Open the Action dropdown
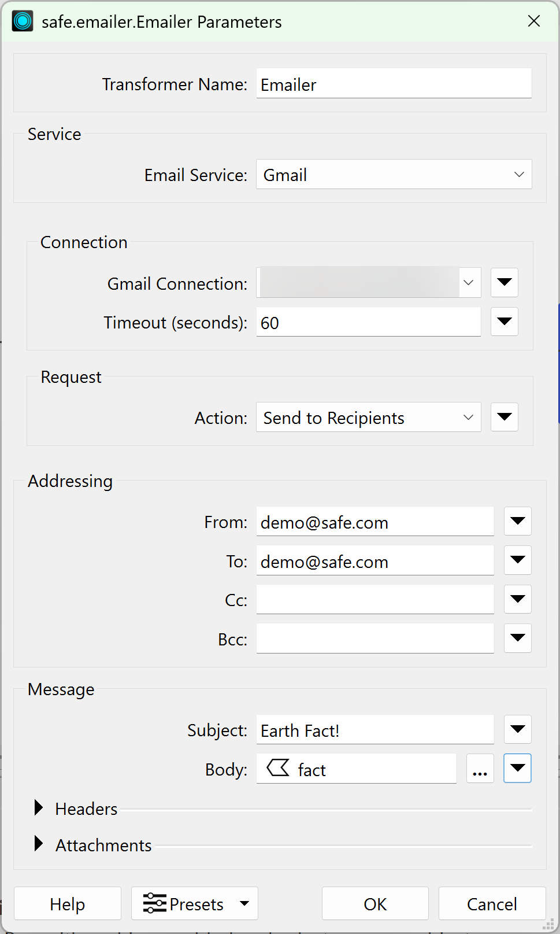This screenshot has height=934, width=560. [368, 417]
